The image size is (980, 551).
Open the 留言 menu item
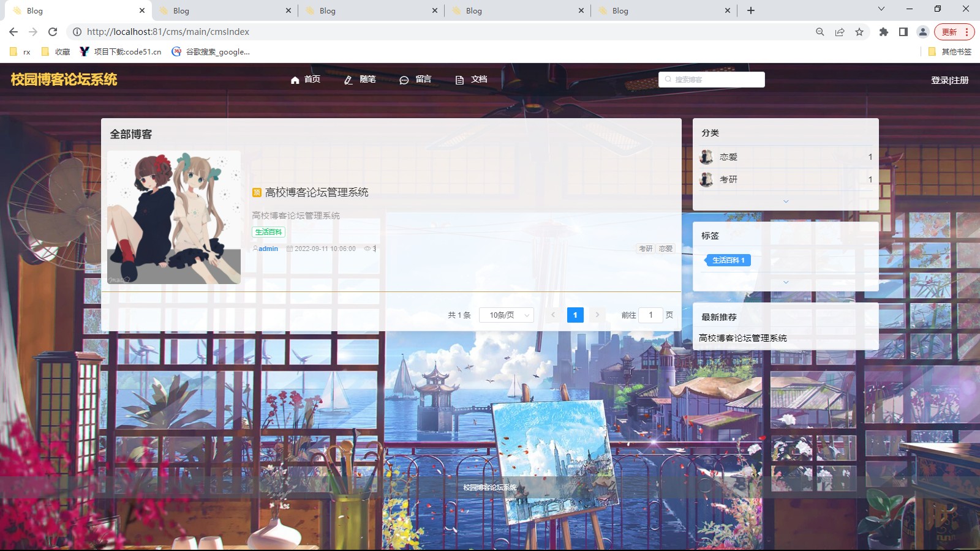pyautogui.click(x=415, y=80)
